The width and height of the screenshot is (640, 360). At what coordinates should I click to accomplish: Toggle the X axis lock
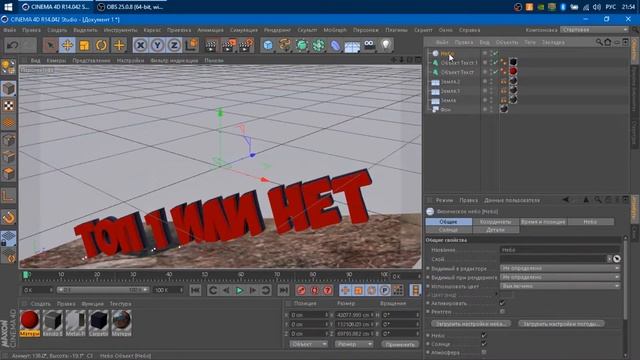[140, 45]
